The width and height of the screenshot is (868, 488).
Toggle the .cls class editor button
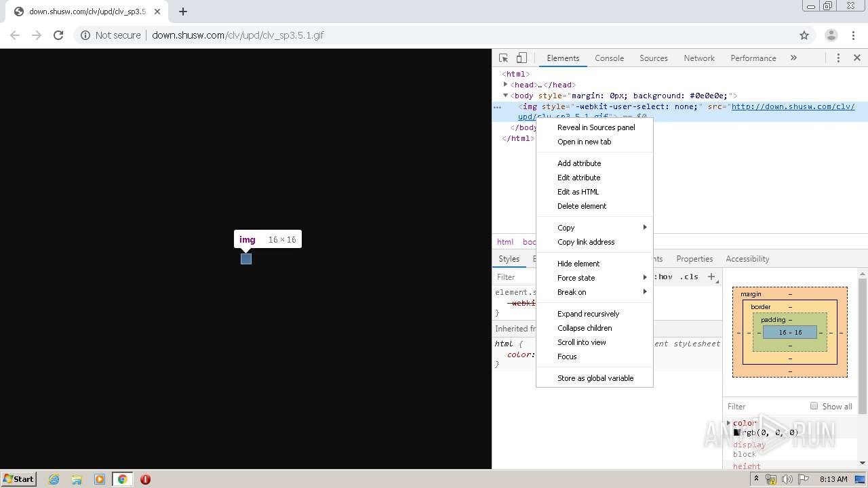(689, 277)
